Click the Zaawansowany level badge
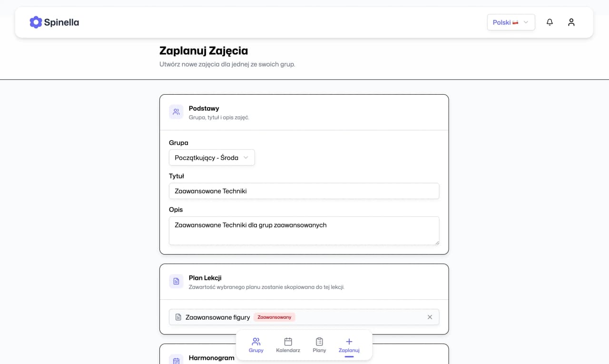The height and width of the screenshot is (364, 609). (275, 317)
